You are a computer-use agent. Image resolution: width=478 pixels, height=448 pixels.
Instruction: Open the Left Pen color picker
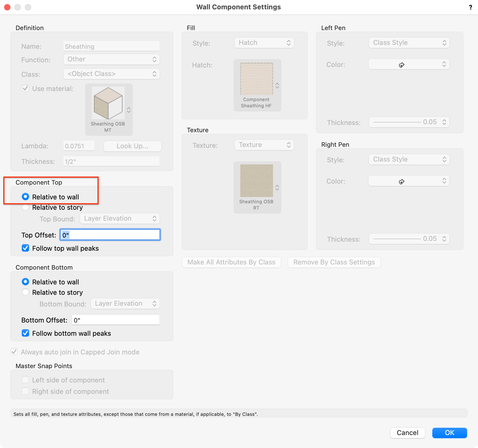pos(409,65)
